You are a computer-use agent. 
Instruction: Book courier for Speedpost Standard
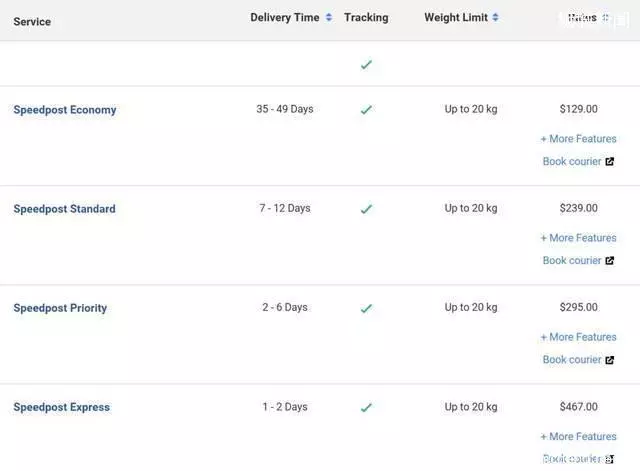pyautogui.click(x=572, y=260)
